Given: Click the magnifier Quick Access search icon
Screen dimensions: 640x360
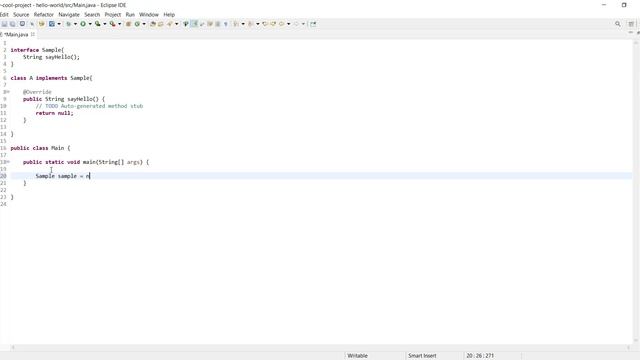Looking at the screenshot, I should point(618,24).
